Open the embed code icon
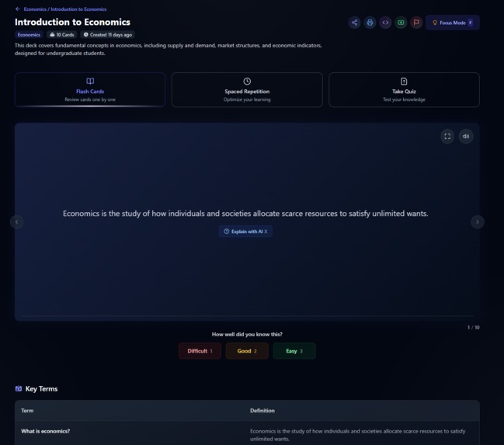504x445 pixels. click(x=385, y=23)
